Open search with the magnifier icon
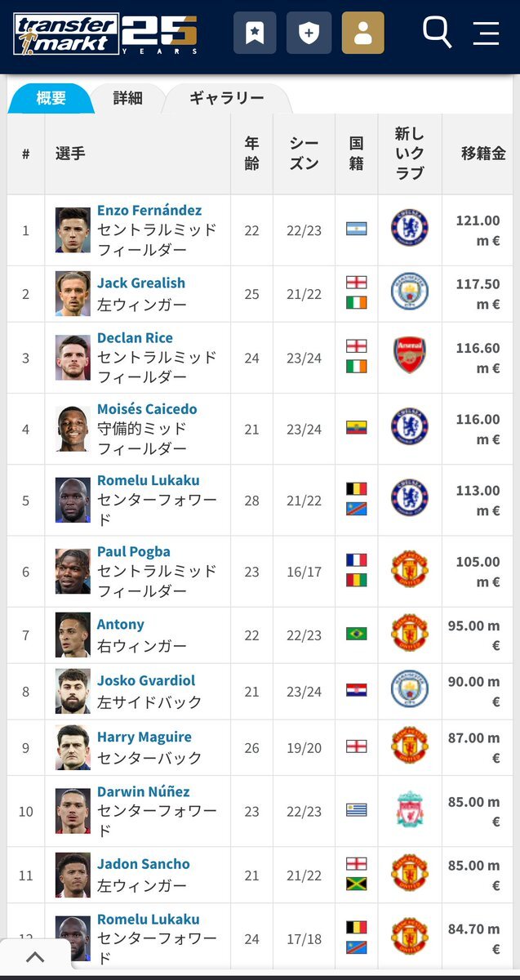This screenshot has width=520, height=980. coord(437,33)
